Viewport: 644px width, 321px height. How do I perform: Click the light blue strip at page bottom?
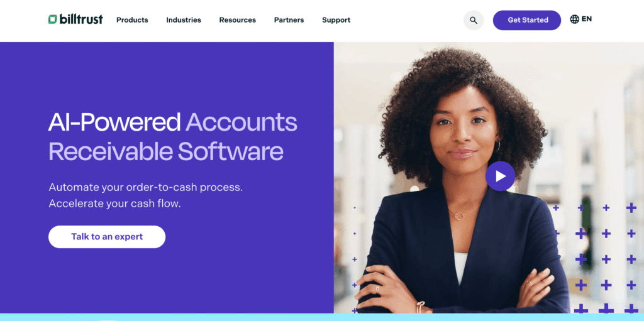(322, 317)
